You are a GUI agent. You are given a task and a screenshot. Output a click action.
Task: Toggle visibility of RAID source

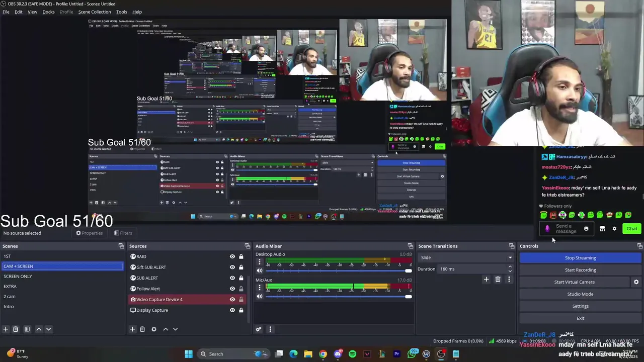click(232, 256)
